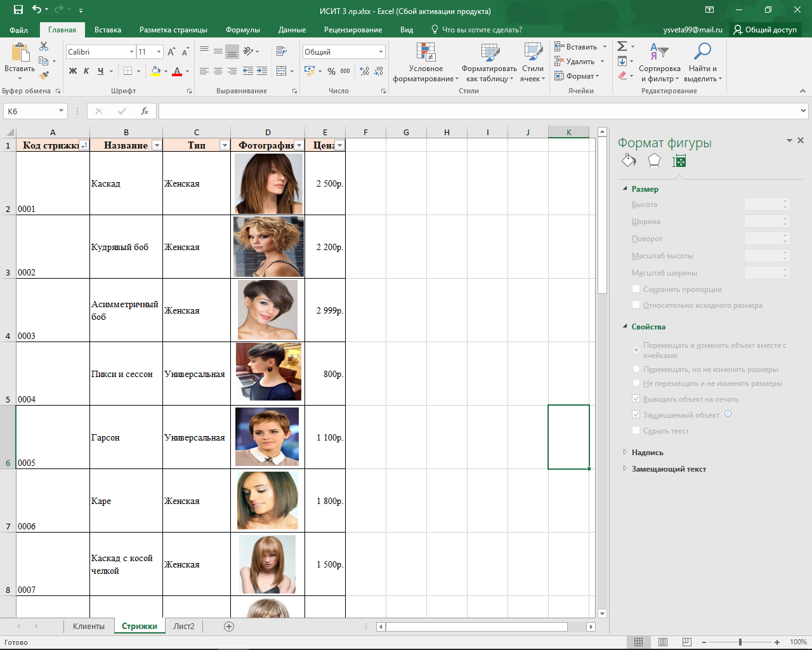Toggle 'Выводить объект на печать' checkbox
The image size is (812, 650).
(x=636, y=399)
